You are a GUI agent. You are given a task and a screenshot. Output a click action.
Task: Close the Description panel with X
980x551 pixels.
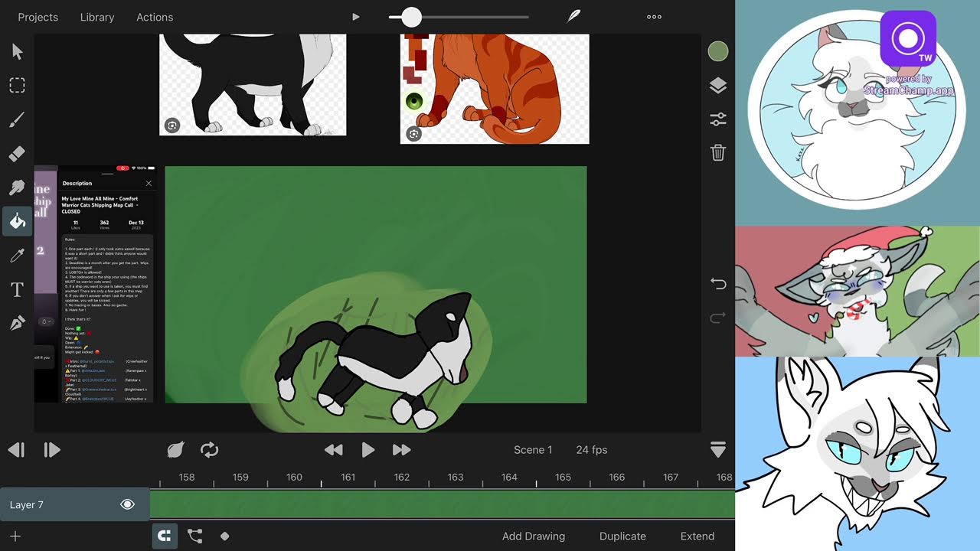(149, 184)
